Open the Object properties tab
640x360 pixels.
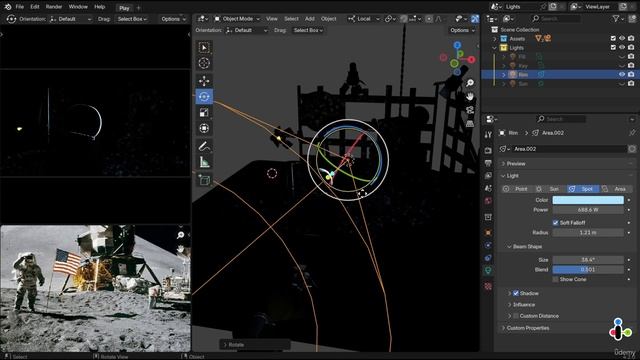488,233
